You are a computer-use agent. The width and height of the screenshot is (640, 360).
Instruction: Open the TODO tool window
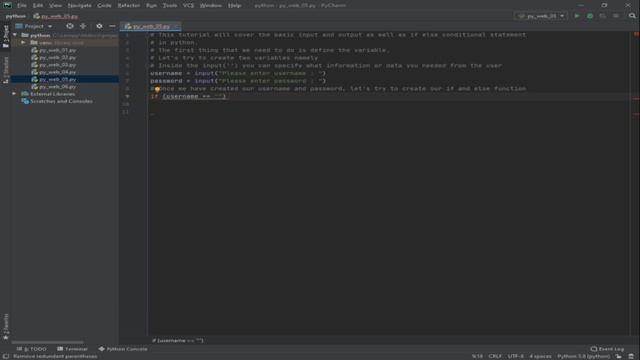pyautogui.click(x=32, y=349)
